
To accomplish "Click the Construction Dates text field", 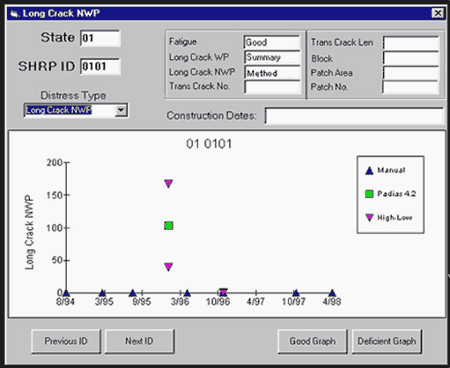I will point(354,116).
